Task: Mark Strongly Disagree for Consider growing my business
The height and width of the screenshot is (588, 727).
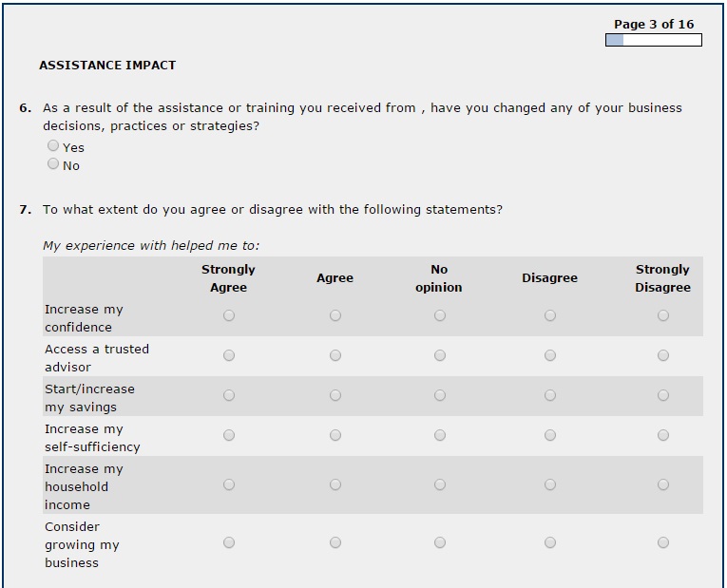Action: point(663,543)
